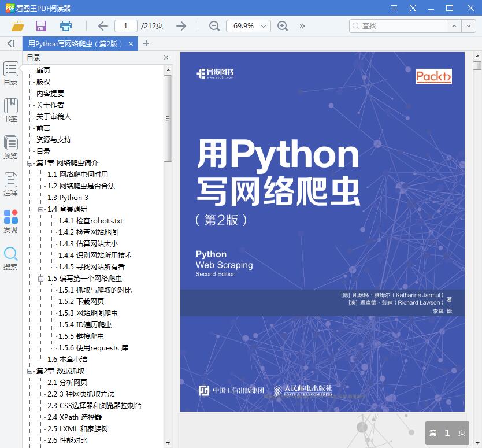Jump to 版权 in the outline
Image resolution: width=482 pixels, height=448 pixels.
[43, 82]
